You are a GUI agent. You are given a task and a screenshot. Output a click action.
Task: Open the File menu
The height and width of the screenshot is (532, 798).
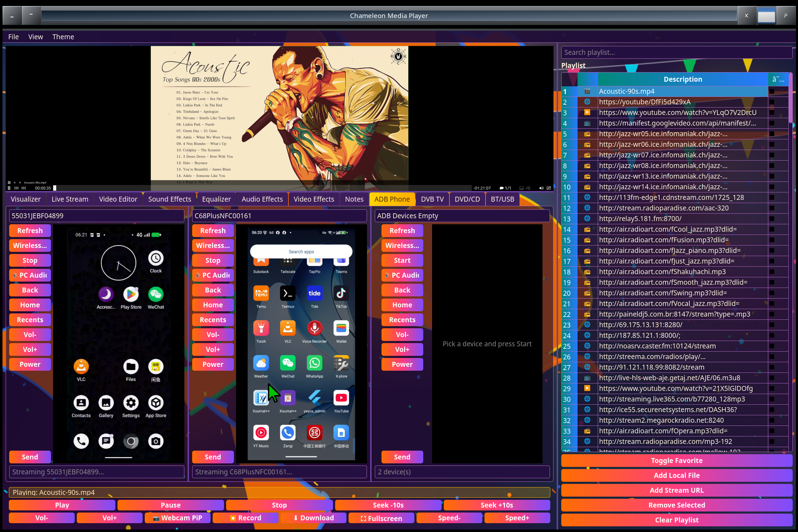pos(13,37)
